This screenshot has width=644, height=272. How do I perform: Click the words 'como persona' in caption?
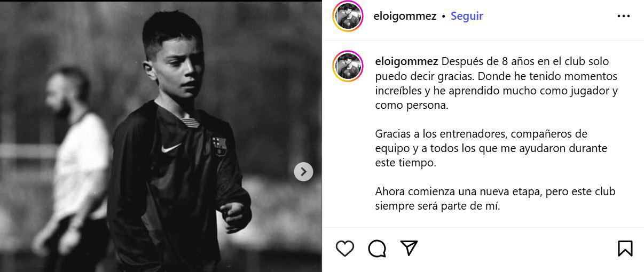[411, 105]
